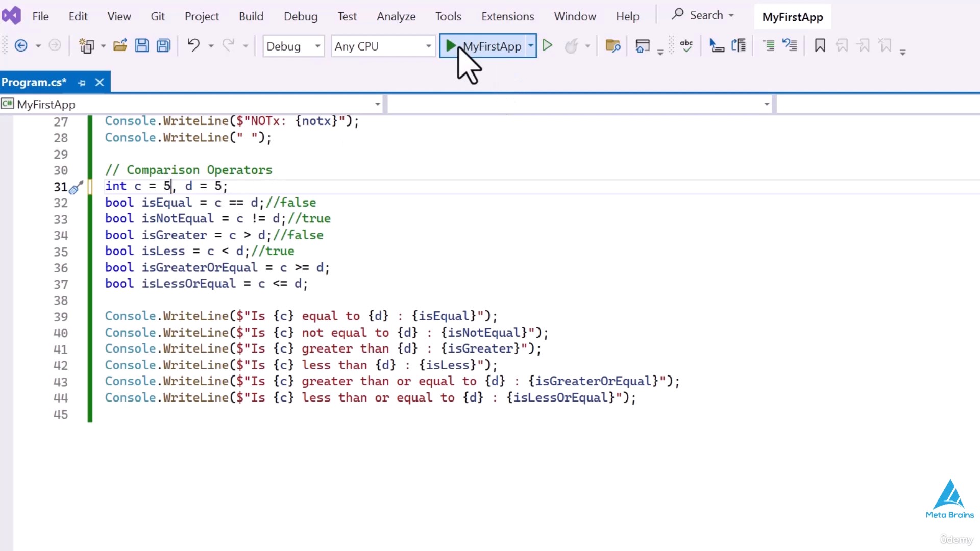980x551 pixels.
Task: Open the Debug configuration dropdown
Action: point(293,46)
